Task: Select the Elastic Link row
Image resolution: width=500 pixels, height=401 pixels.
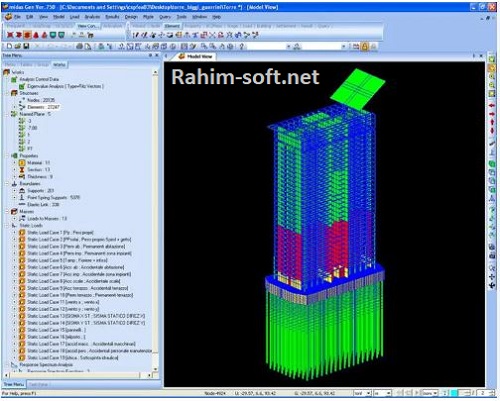Action: 43,204
